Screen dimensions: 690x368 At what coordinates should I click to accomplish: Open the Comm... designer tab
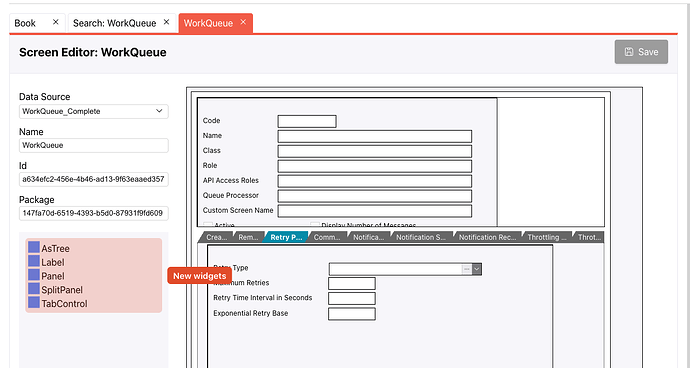[x=327, y=237]
